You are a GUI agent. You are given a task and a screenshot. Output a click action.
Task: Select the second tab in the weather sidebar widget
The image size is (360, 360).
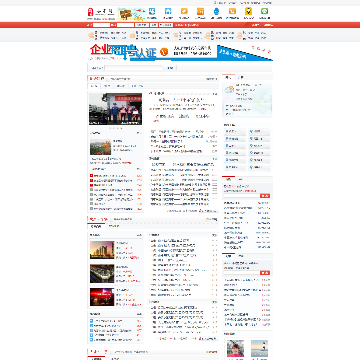pyautogui.click(x=242, y=77)
